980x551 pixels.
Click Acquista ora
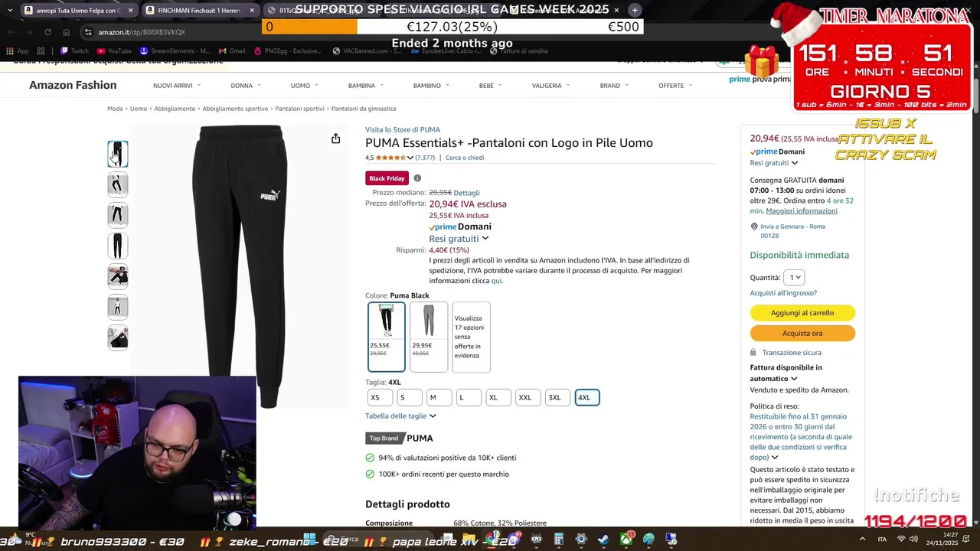pyautogui.click(x=802, y=334)
